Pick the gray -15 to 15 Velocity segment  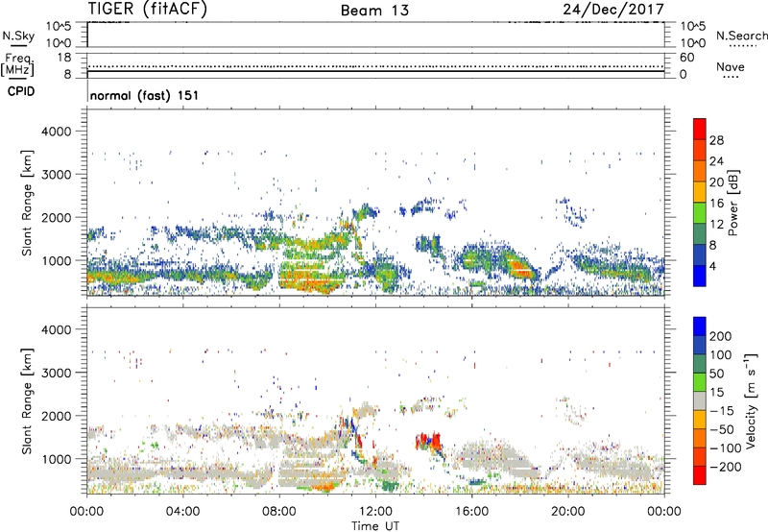[x=700, y=400]
